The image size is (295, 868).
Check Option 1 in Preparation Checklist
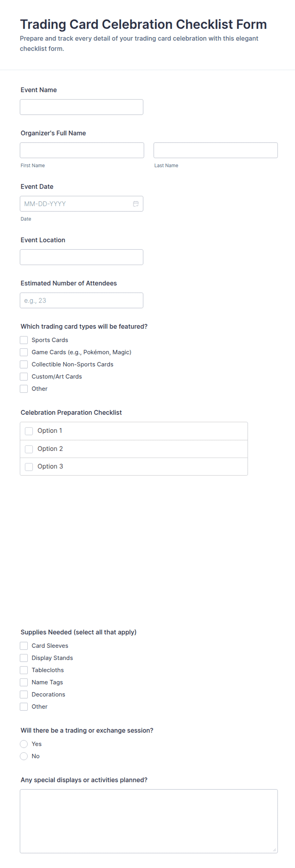[x=29, y=431]
